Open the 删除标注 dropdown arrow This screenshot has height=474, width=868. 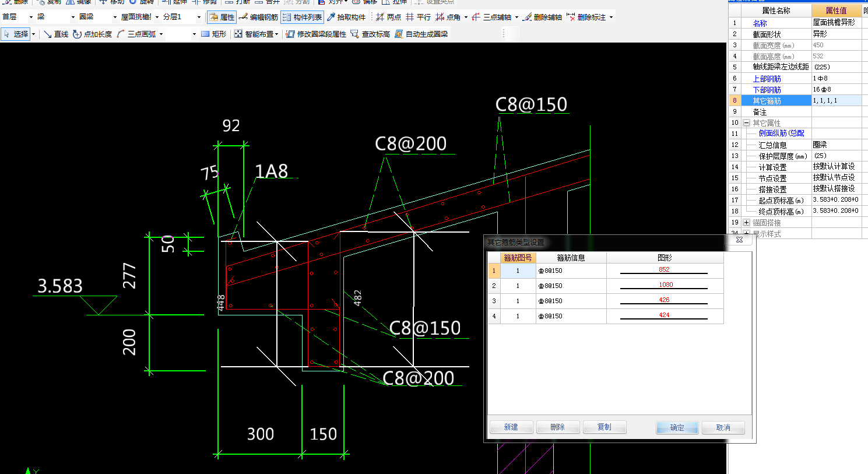pyautogui.click(x=611, y=17)
